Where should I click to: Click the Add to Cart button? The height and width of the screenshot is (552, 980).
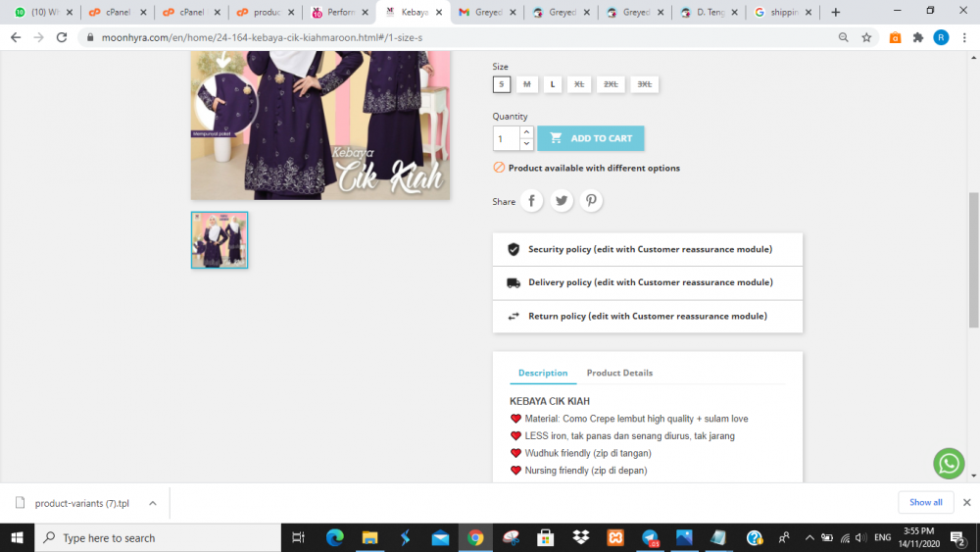[591, 138]
